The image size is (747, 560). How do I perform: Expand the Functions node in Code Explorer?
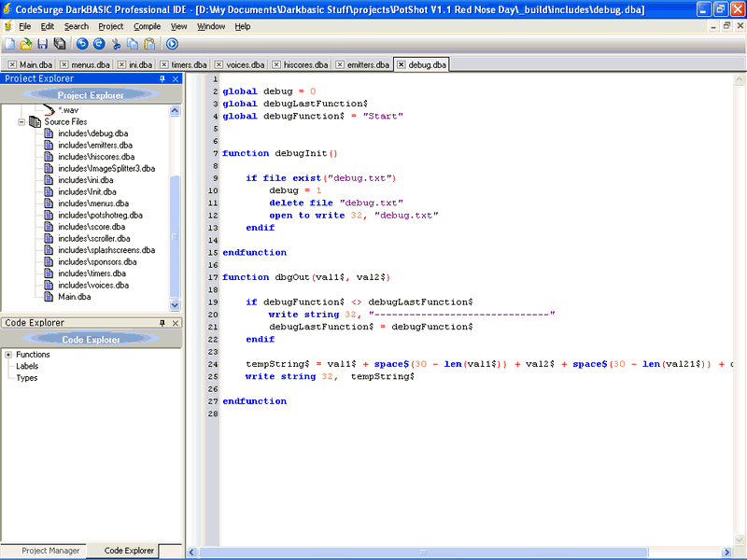(8, 355)
